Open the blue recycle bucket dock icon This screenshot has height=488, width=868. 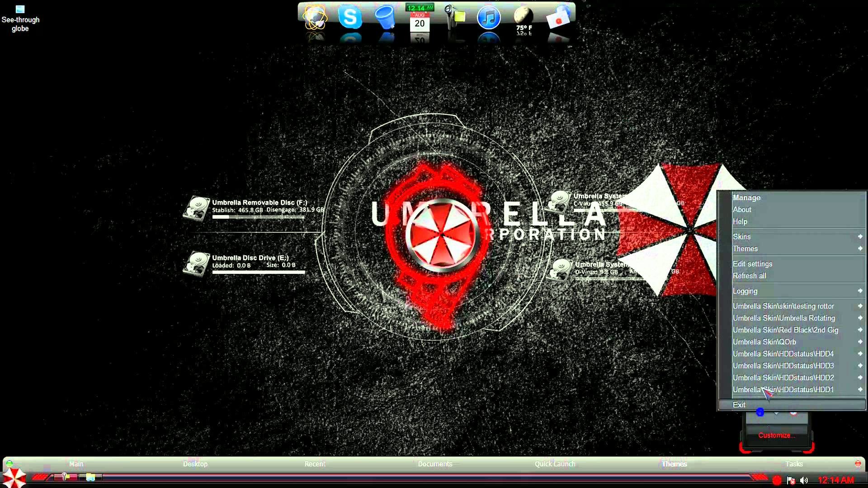click(386, 19)
